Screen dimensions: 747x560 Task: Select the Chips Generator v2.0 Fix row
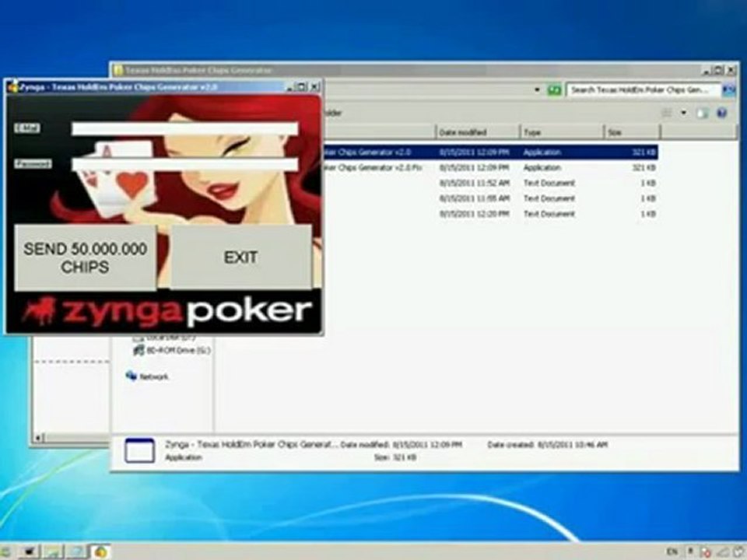(491, 168)
